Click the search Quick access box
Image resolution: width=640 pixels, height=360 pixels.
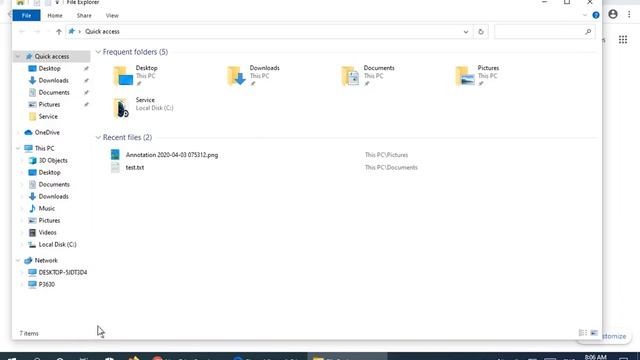[544, 32]
